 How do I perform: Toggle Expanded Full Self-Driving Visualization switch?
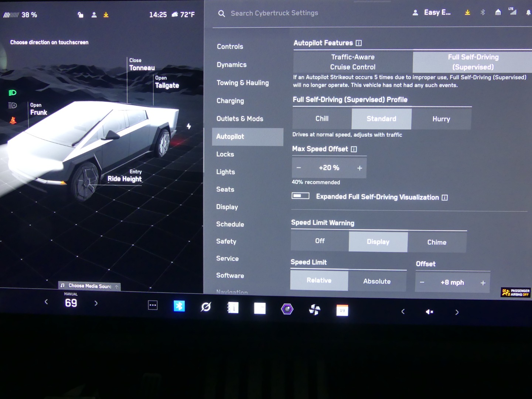pyautogui.click(x=300, y=196)
